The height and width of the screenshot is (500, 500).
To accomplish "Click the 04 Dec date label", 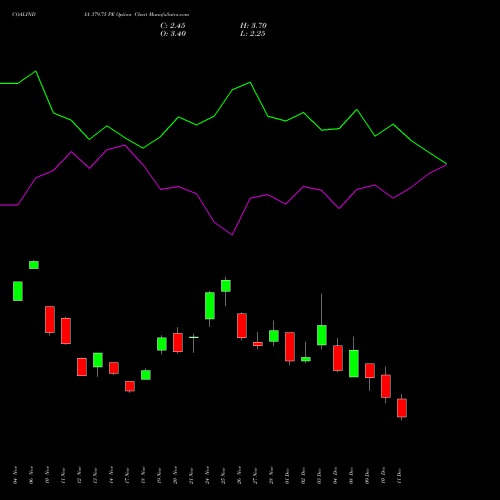I will (x=335, y=475).
